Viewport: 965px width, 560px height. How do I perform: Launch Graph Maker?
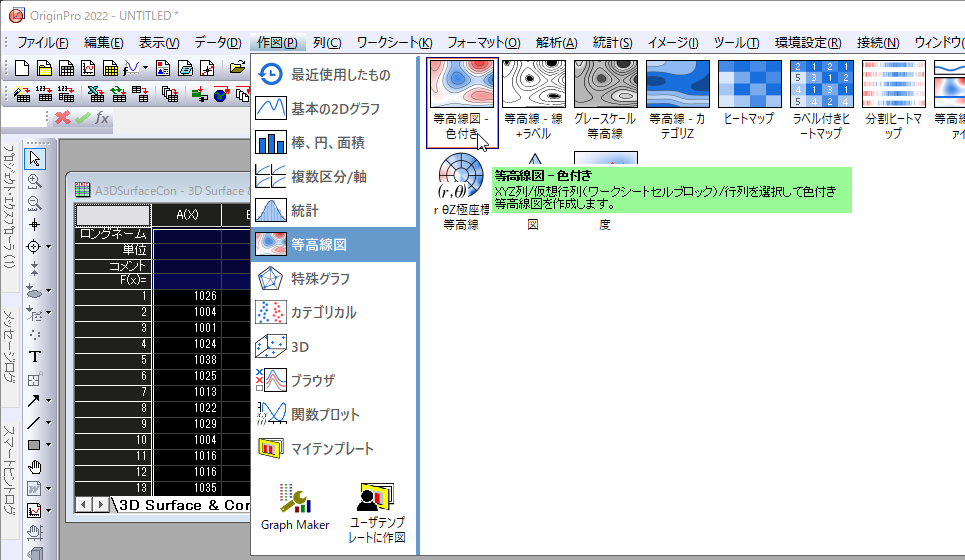pos(295,506)
